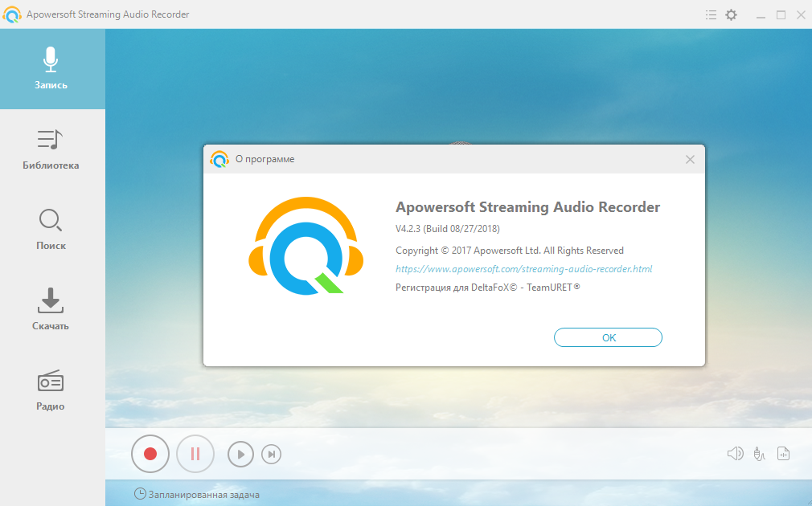The height and width of the screenshot is (506, 812).
Task: Click the audio format file icon
Action: pos(784,454)
